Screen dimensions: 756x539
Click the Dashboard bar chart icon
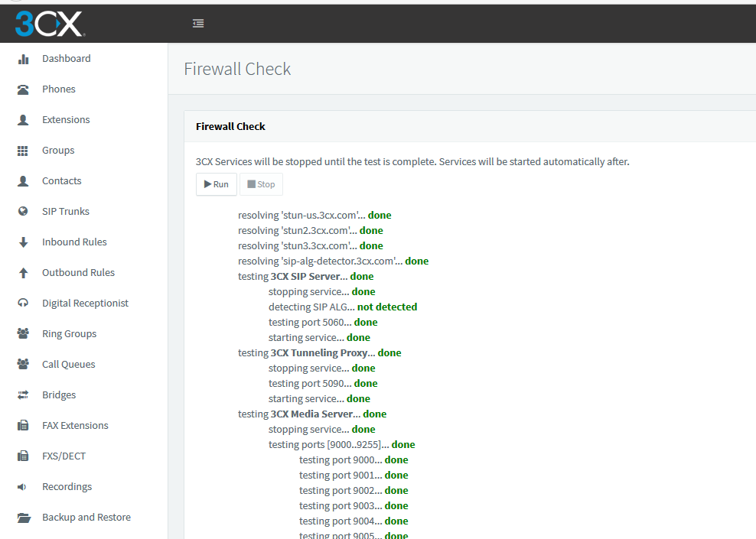23,59
